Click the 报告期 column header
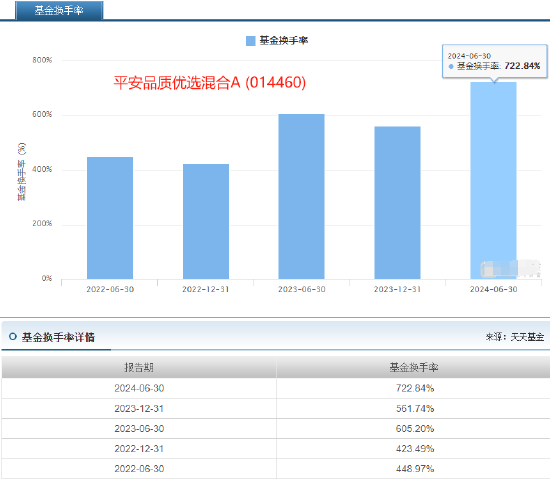 139,367
